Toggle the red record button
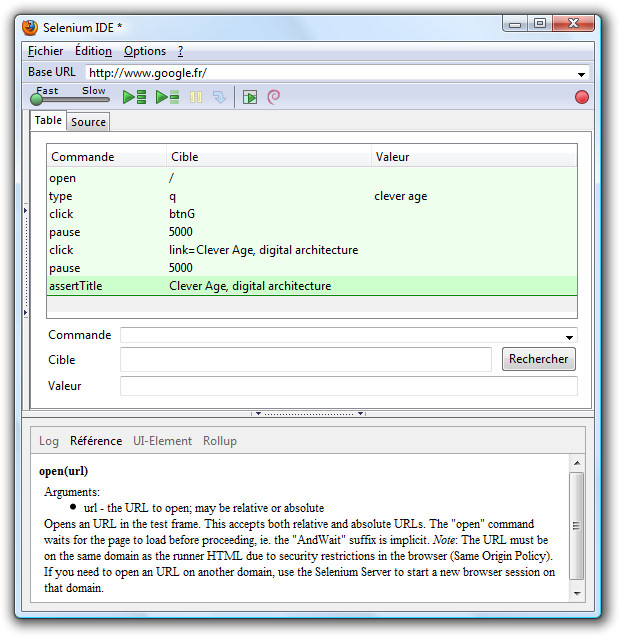 581,98
